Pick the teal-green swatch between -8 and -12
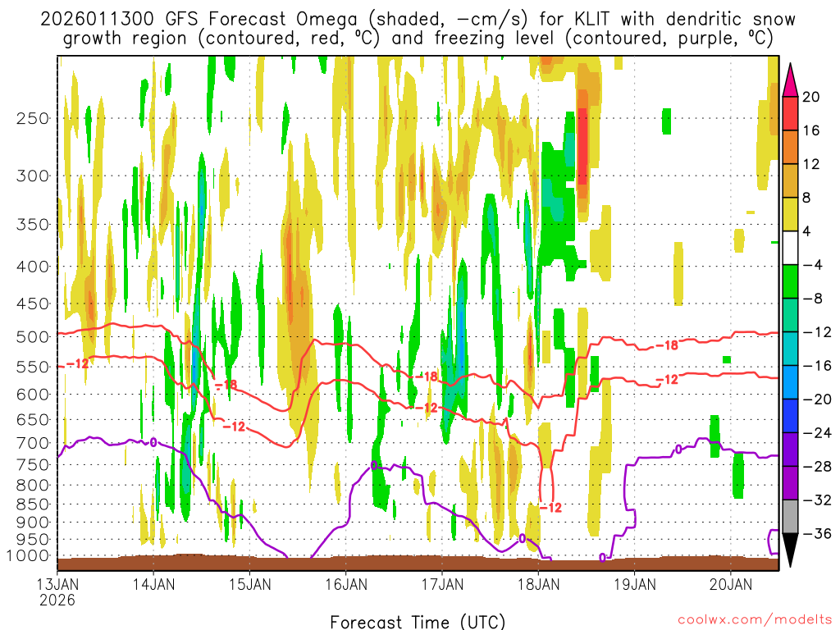 point(790,315)
